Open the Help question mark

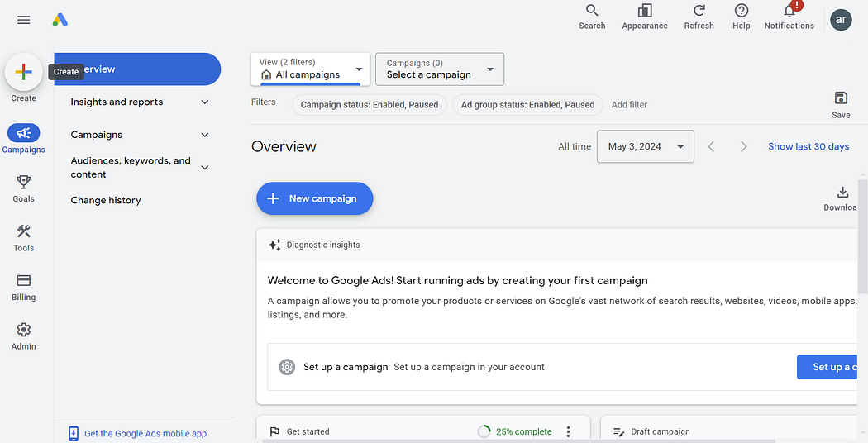point(742,17)
